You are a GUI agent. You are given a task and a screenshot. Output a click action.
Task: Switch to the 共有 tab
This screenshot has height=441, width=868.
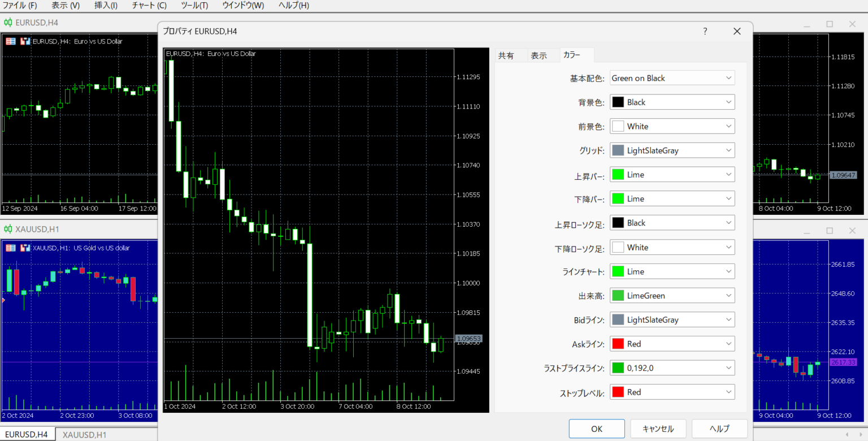[506, 55]
